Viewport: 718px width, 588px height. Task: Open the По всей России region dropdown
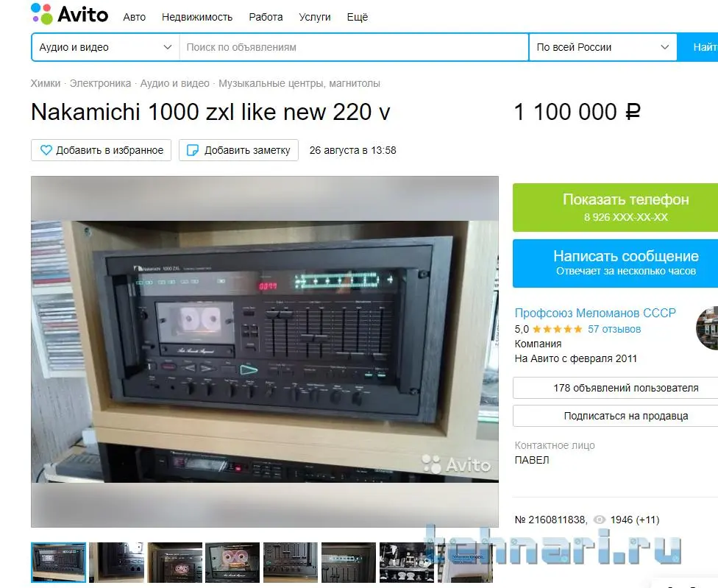pos(603,47)
